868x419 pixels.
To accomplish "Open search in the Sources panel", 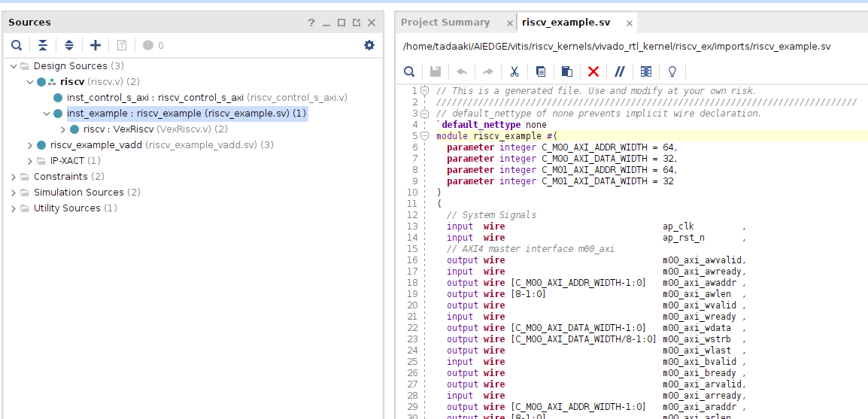I will pos(17,45).
